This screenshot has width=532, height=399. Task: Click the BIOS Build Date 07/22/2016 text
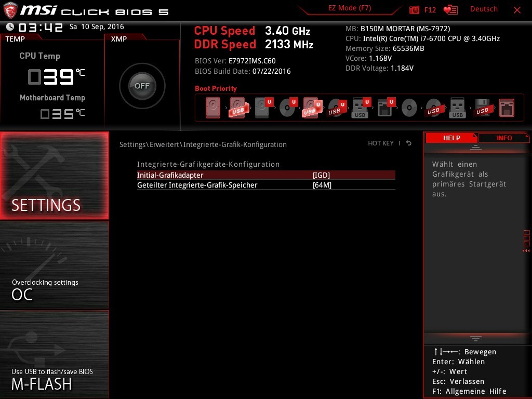[x=243, y=71]
